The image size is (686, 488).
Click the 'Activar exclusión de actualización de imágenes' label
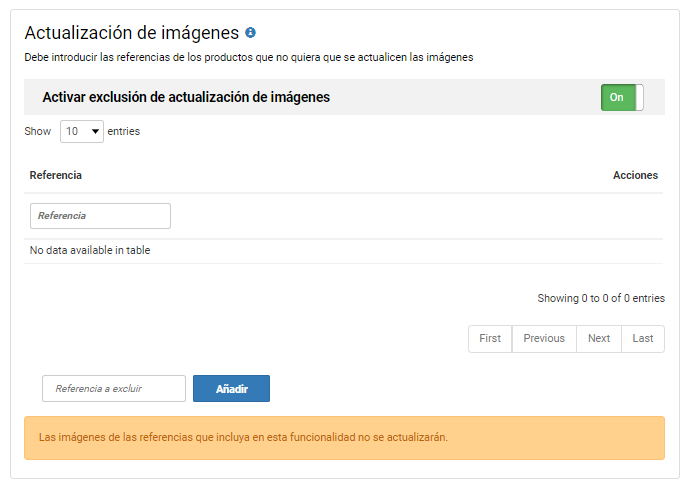[186, 98]
